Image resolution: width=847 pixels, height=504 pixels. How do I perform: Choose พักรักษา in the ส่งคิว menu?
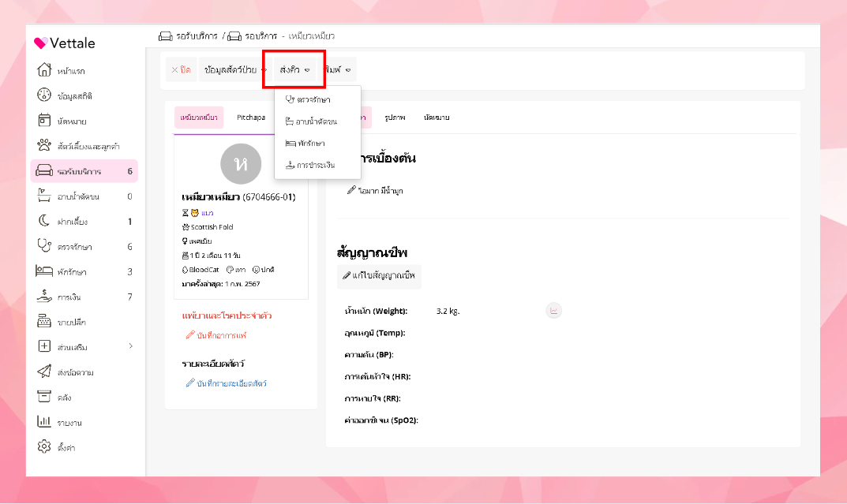pyautogui.click(x=317, y=143)
